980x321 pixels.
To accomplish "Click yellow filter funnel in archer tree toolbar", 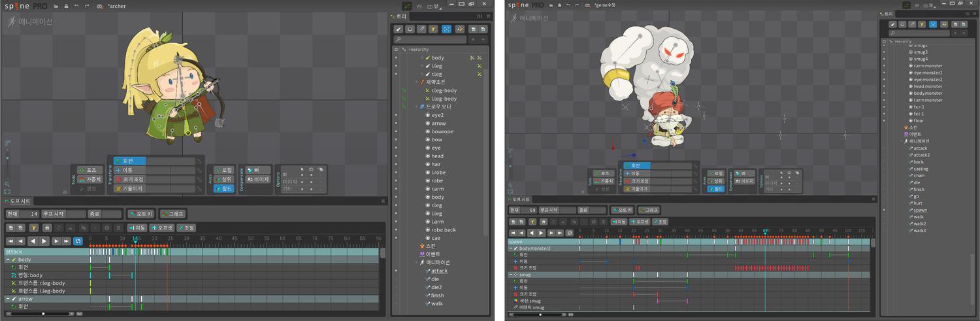I will [x=434, y=29].
